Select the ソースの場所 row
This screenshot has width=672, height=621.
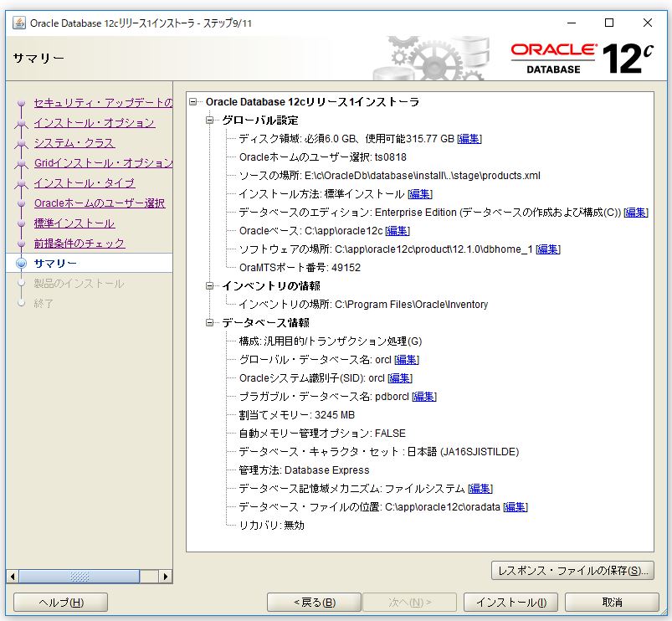coord(390,176)
